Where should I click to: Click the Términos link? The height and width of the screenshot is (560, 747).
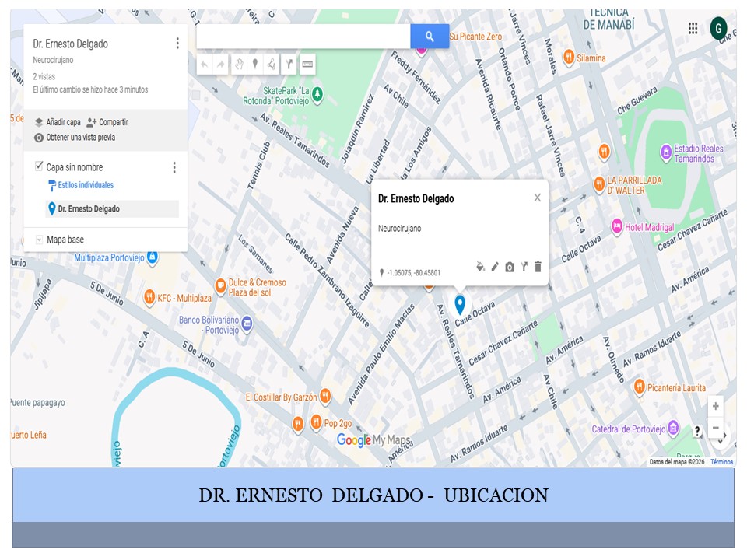(x=722, y=462)
